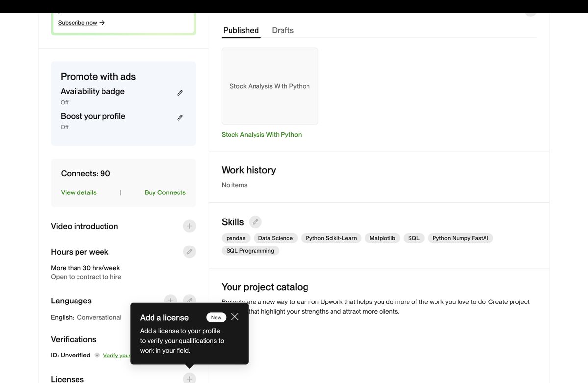Click the 'Availability badge' label
The height and width of the screenshot is (383, 588).
pyautogui.click(x=93, y=91)
